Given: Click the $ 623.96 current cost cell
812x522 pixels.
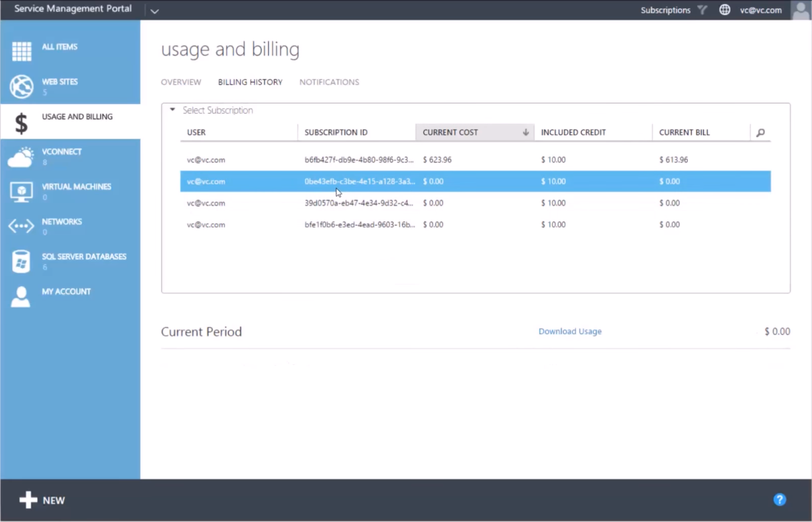Looking at the screenshot, I should click(437, 160).
